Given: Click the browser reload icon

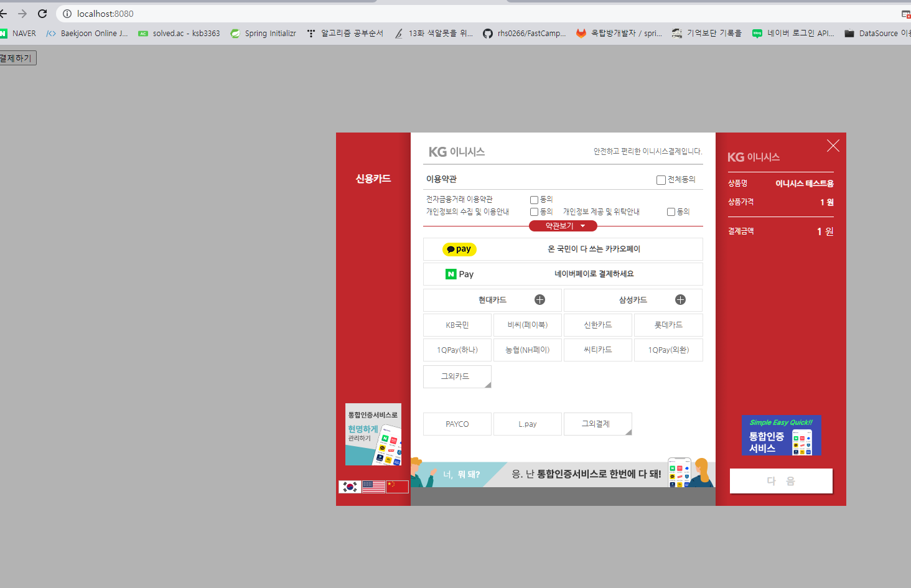Looking at the screenshot, I should (x=42, y=14).
